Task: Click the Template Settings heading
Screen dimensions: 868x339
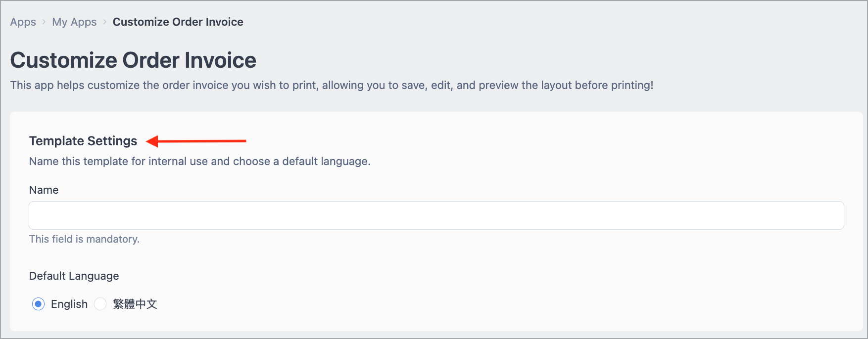Action: (83, 141)
